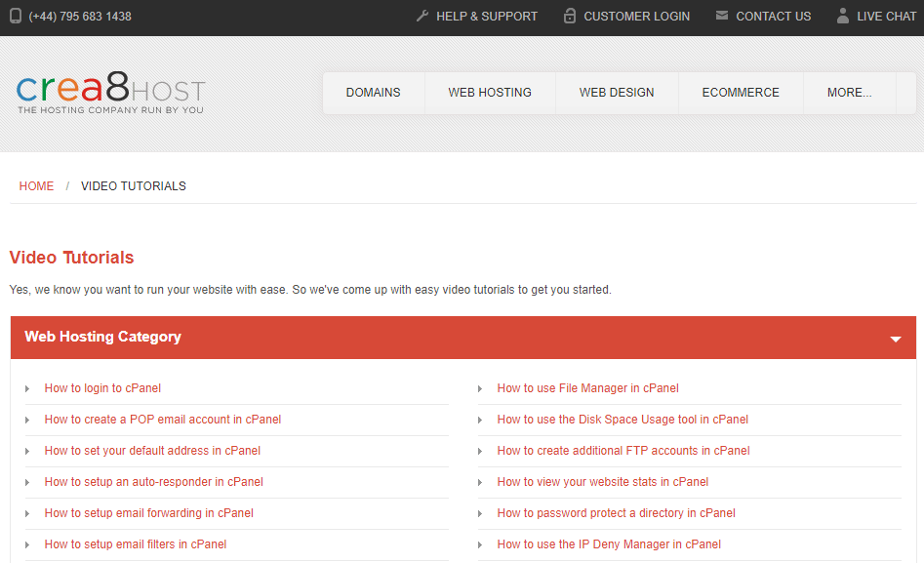Screen dimensions: 924x563
Task: Open How to use IP Deny Manager
Action: coord(609,544)
